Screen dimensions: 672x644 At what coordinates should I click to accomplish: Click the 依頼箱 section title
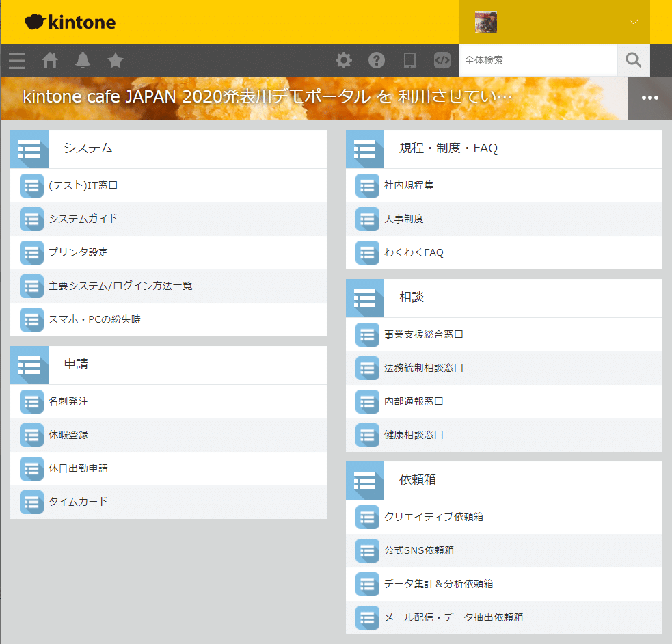pos(418,479)
